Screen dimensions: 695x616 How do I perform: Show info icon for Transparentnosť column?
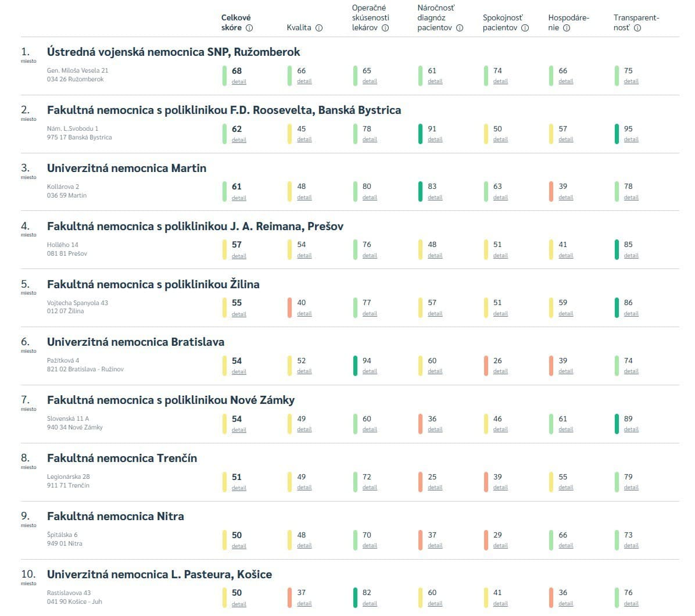coord(637,28)
